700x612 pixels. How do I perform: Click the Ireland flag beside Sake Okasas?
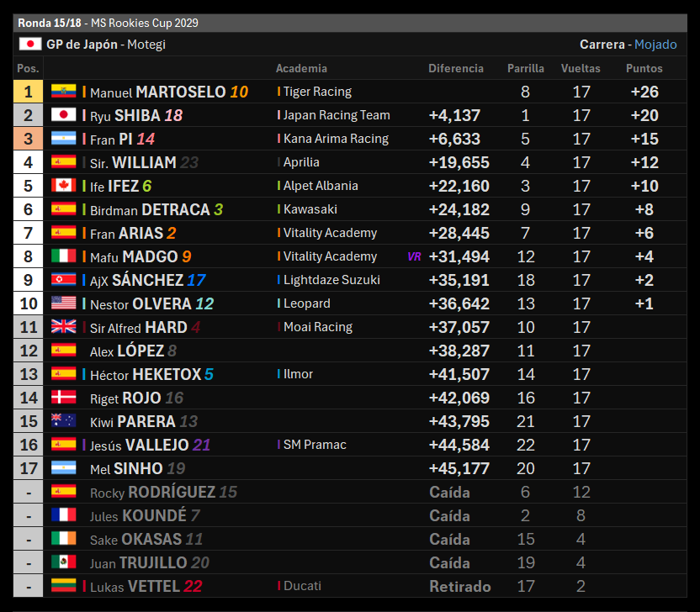click(63, 538)
